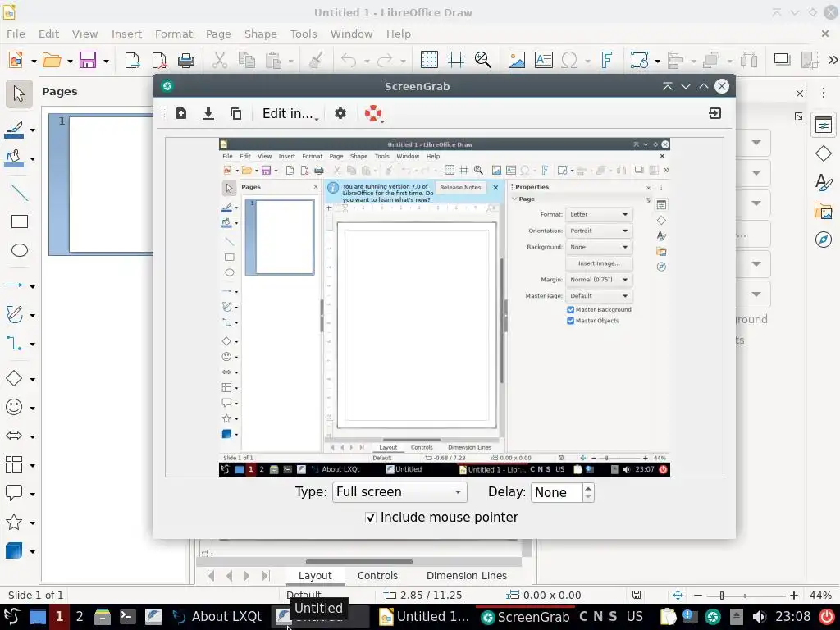Open the View menu in Draw
The image size is (840, 630).
coord(85,34)
